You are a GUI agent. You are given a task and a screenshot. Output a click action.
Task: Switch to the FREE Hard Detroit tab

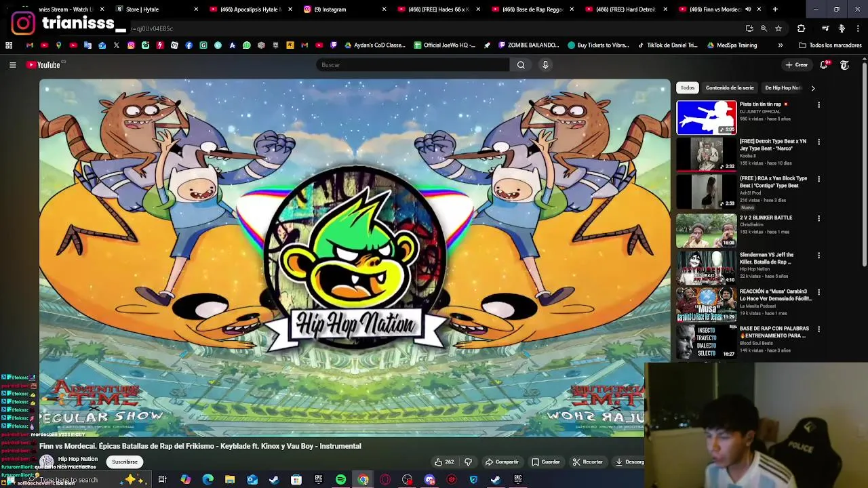pos(627,9)
